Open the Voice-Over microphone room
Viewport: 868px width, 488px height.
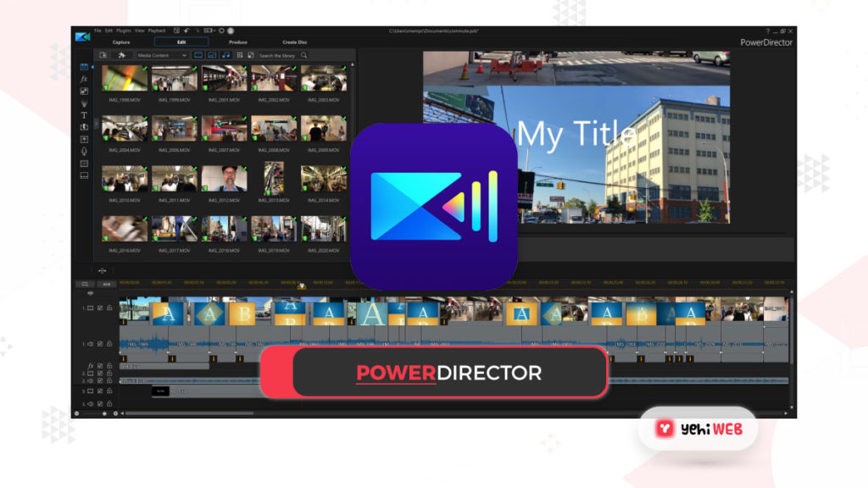[x=84, y=151]
